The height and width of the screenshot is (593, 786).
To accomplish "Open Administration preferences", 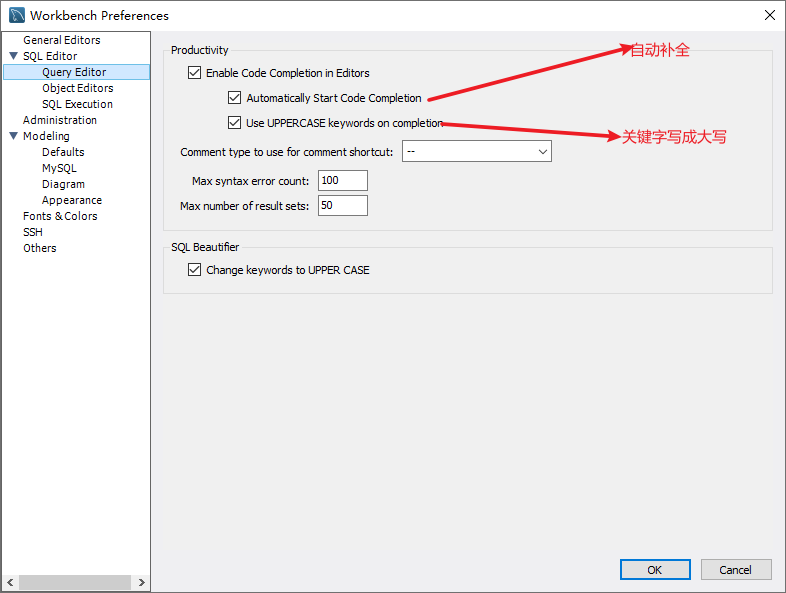I will coord(60,120).
